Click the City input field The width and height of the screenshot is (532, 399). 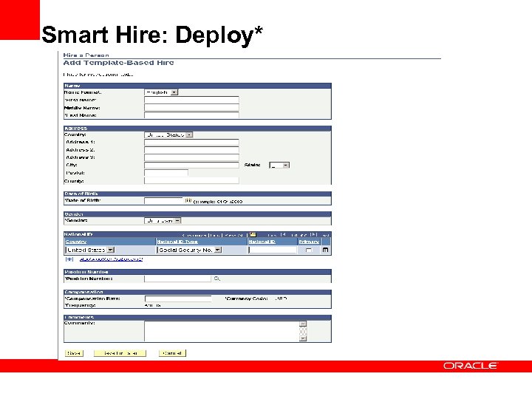point(191,166)
